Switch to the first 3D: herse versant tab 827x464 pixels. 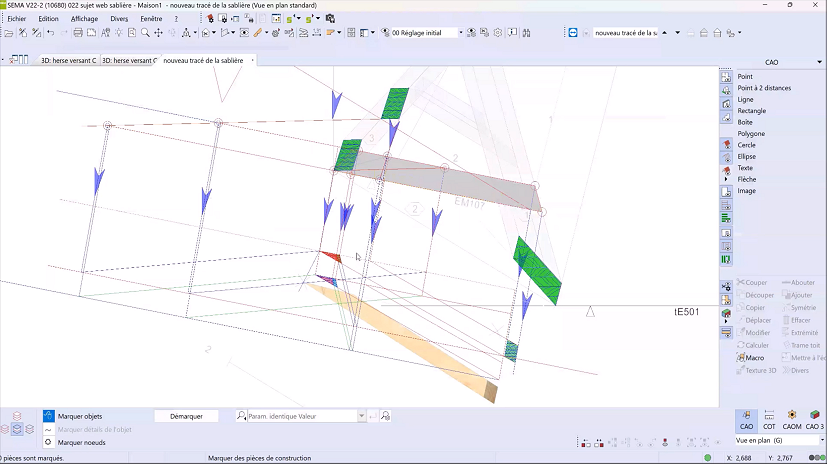pos(67,60)
